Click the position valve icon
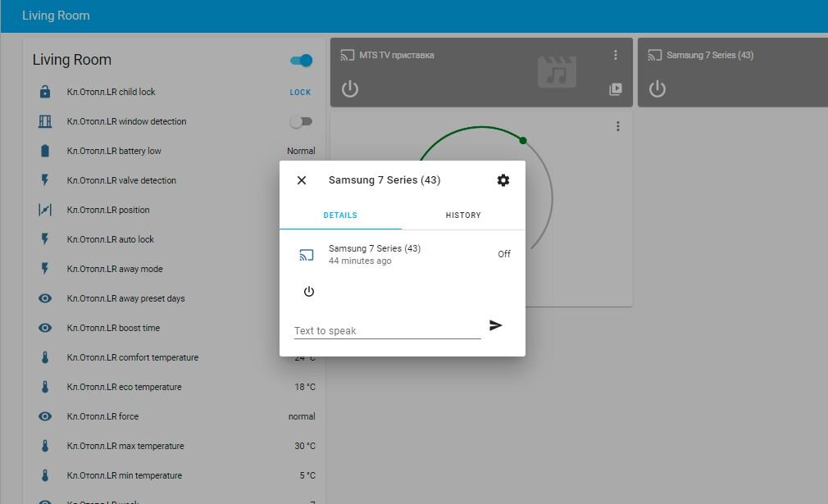The image size is (828, 504). pyautogui.click(x=45, y=210)
